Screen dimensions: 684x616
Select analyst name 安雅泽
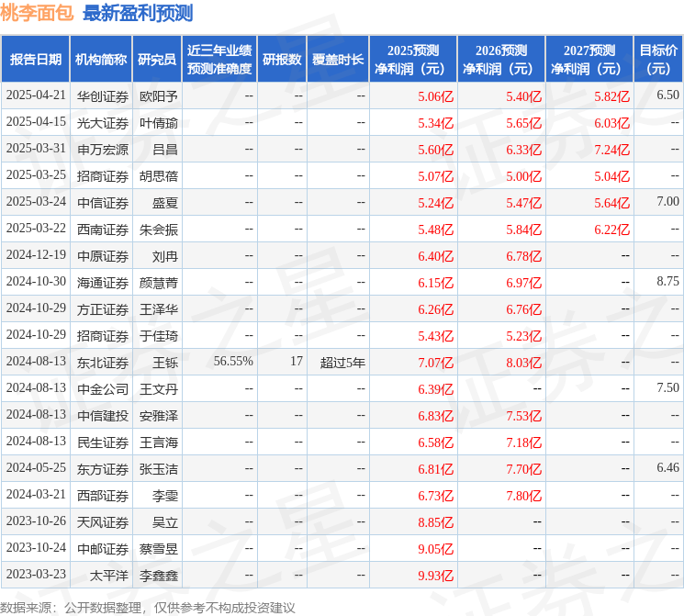pos(158,416)
